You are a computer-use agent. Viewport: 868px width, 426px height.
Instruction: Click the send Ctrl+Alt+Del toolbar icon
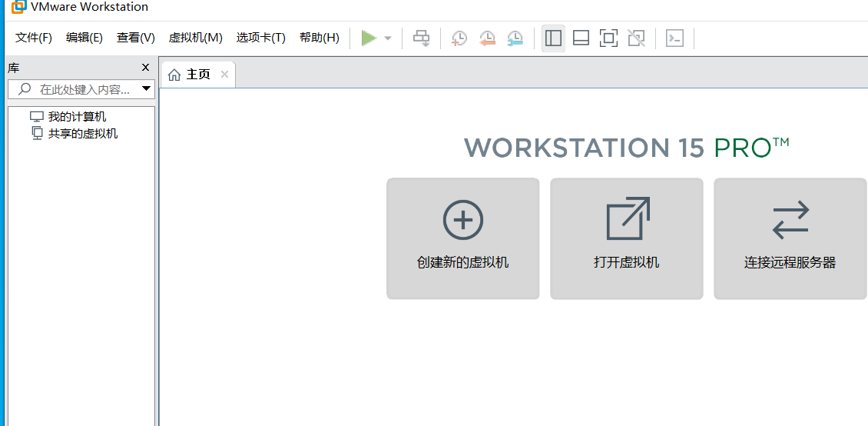(422, 38)
